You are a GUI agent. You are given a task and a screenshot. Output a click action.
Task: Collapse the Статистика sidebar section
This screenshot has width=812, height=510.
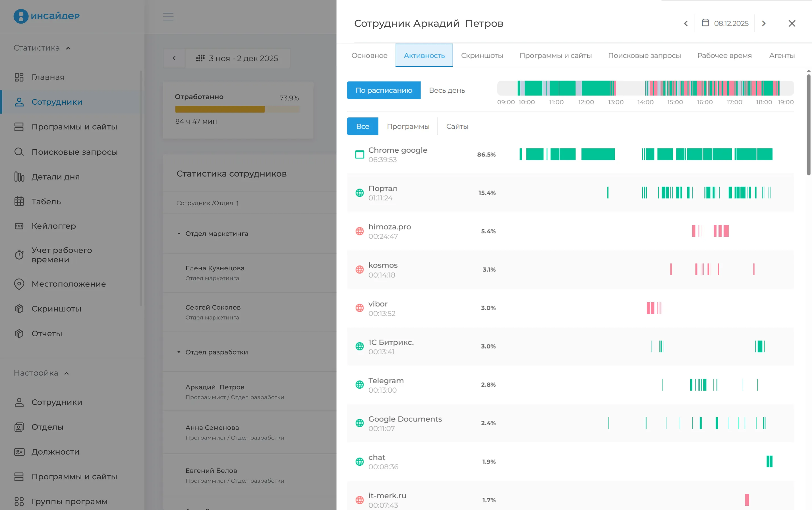click(x=68, y=48)
